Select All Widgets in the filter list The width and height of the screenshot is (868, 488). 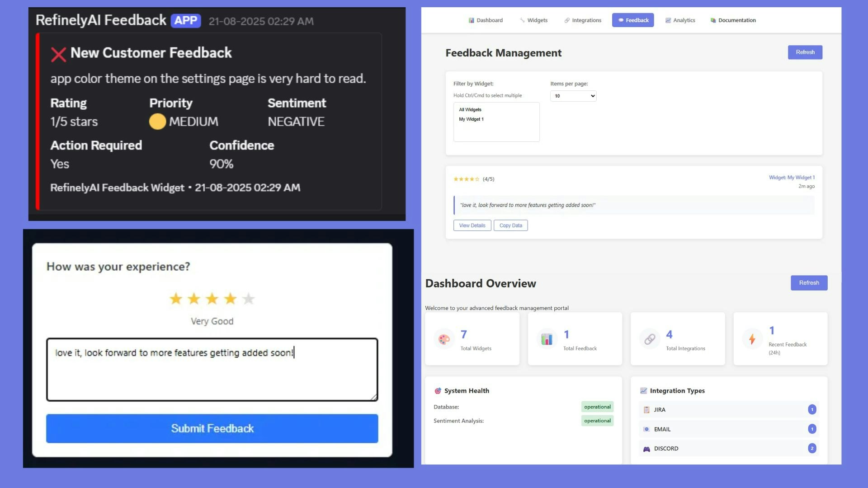(x=470, y=110)
